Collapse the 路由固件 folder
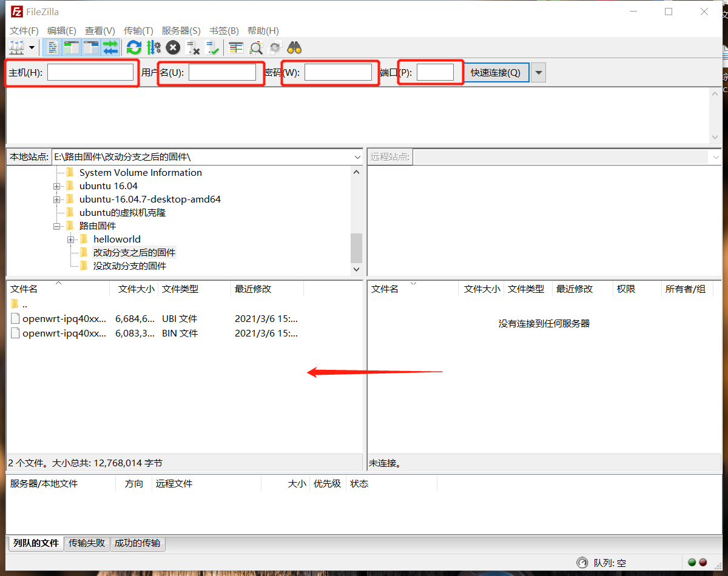The width and height of the screenshot is (728, 576). coord(56,226)
